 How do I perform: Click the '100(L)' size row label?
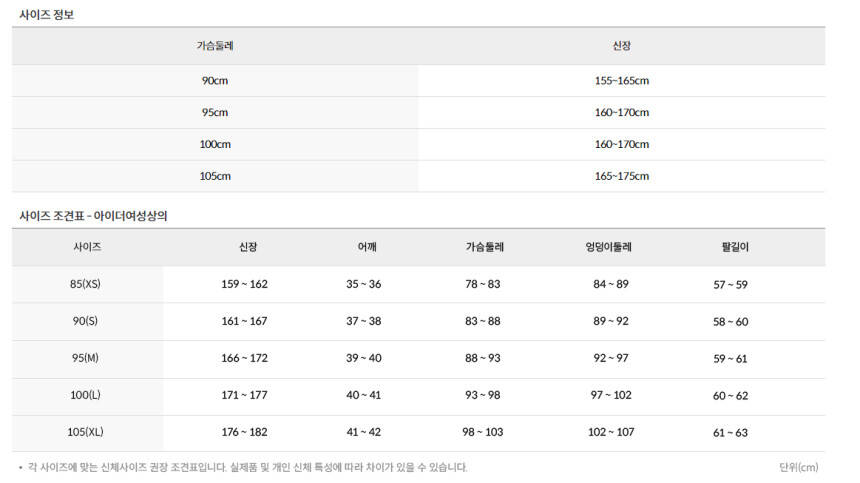[85, 396]
